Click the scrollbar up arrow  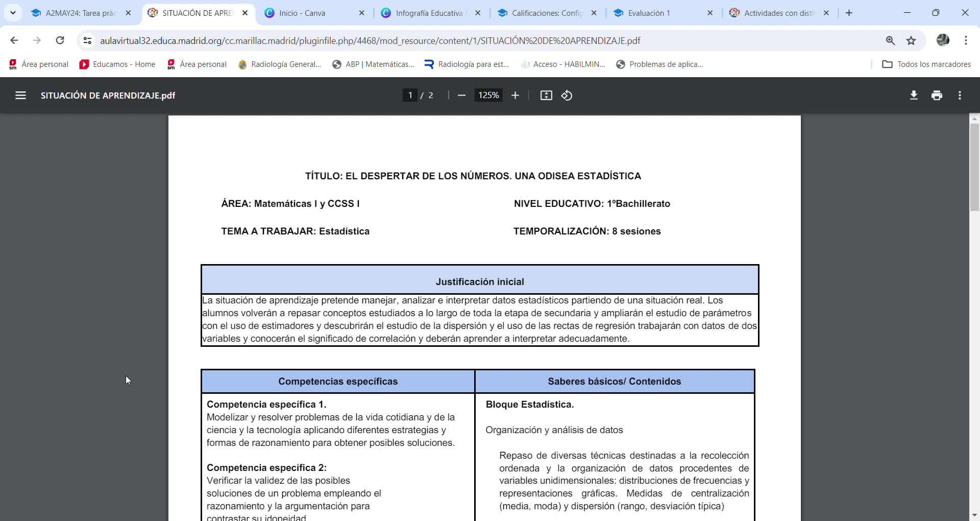pyautogui.click(x=974, y=119)
